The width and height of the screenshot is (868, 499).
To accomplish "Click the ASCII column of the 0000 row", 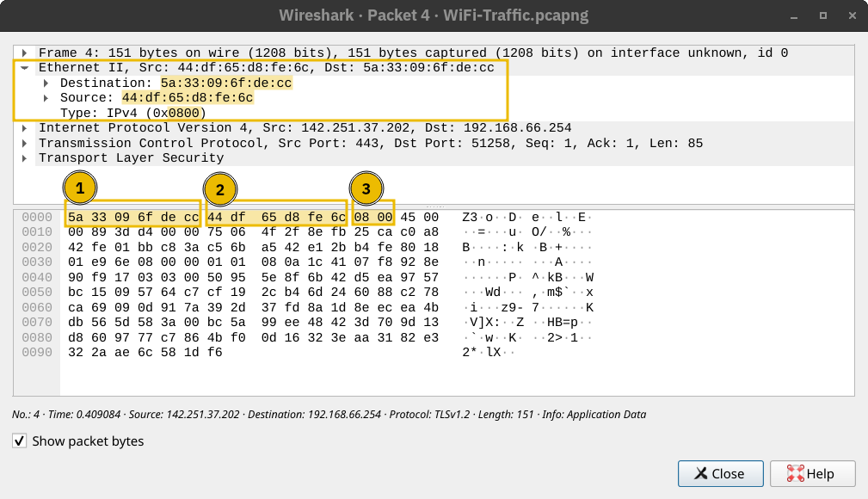I will [523, 219].
